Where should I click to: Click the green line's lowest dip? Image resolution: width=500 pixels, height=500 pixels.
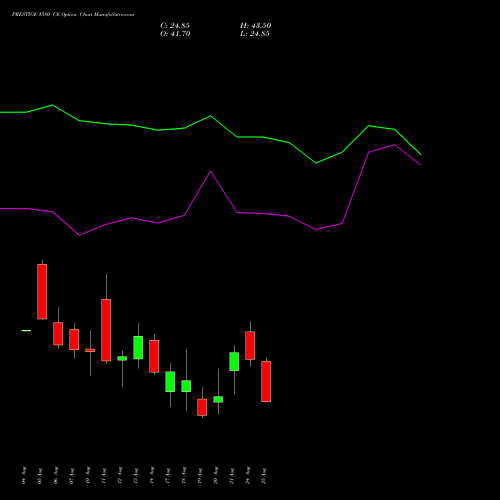pyautogui.click(x=316, y=163)
